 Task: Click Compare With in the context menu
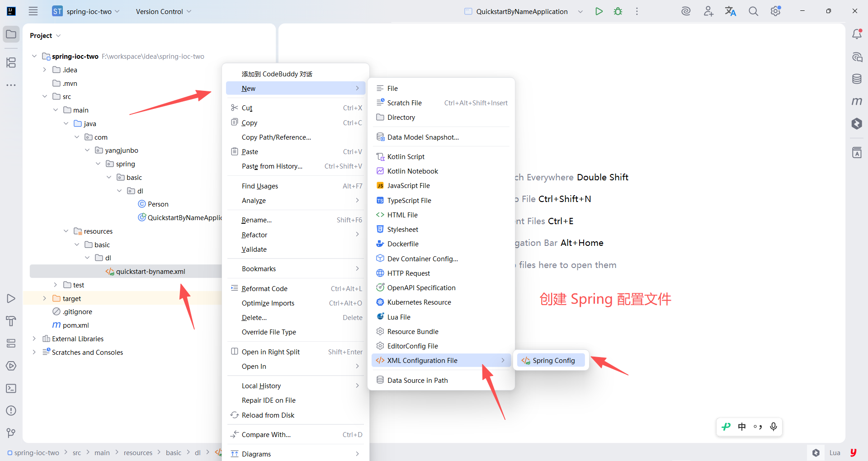click(296, 434)
